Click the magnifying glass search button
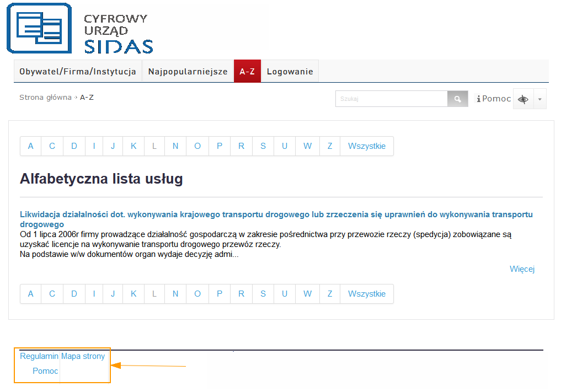The height and width of the screenshot is (392, 561). pyautogui.click(x=457, y=99)
